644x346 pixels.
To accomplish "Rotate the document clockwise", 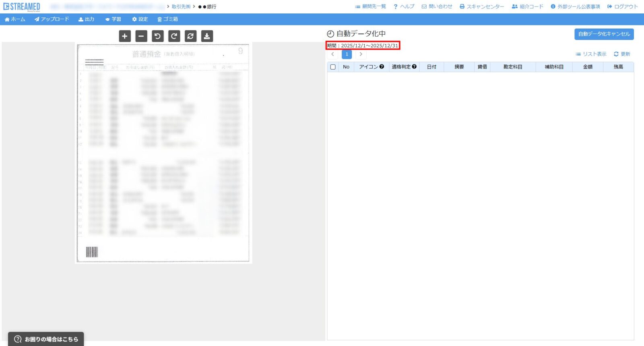I will pyautogui.click(x=174, y=36).
